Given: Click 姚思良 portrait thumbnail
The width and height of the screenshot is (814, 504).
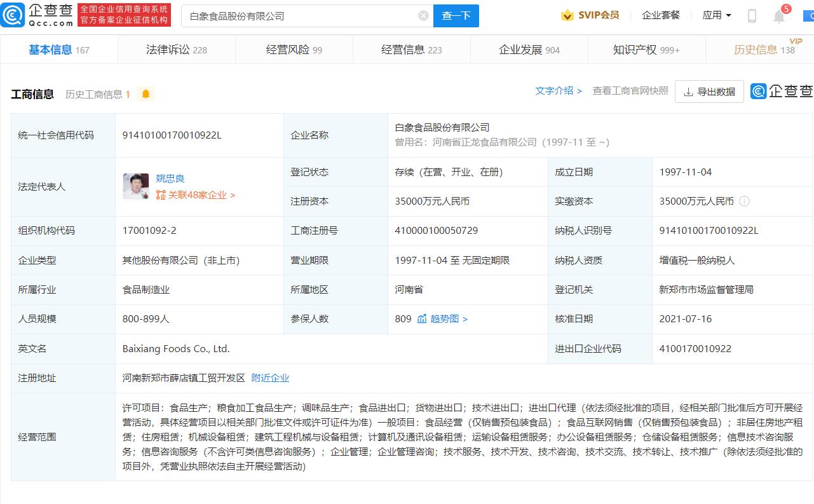Looking at the screenshot, I should coord(136,186).
